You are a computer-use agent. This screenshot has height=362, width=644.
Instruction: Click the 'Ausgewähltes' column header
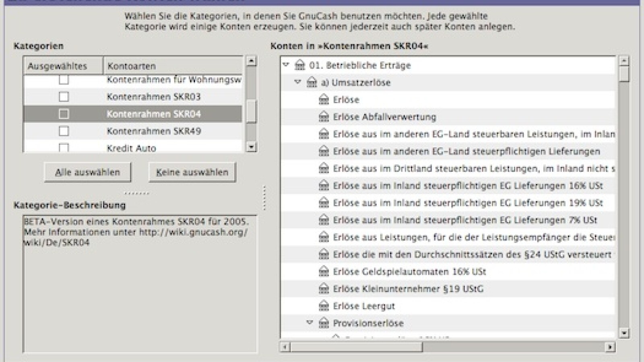(x=63, y=66)
